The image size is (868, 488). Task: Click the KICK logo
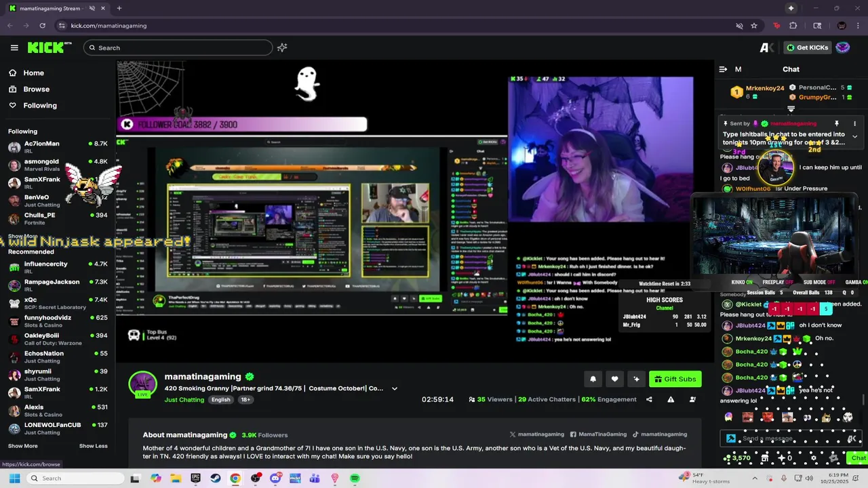pyautogui.click(x=50, y=47)
